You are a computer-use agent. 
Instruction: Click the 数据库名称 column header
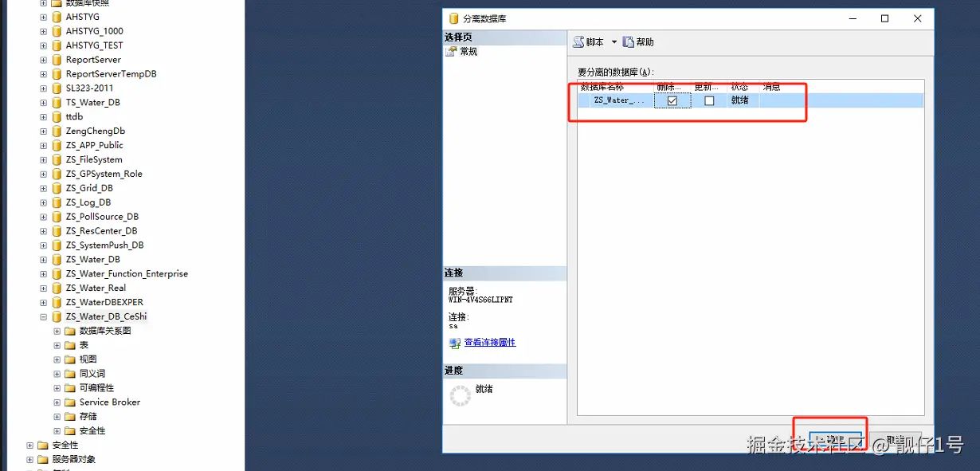point(602,87)
